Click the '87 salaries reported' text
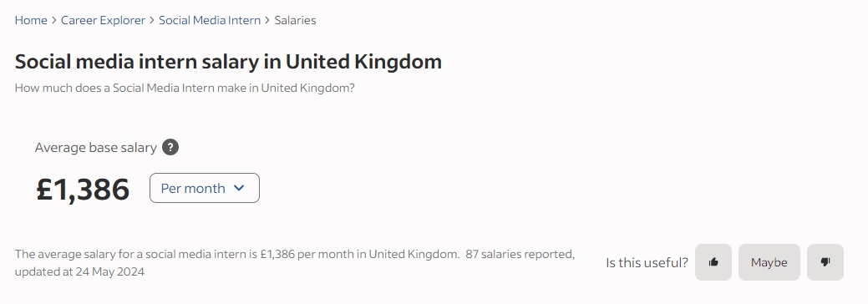Screen dimensions: 868x304 (520, 254)
